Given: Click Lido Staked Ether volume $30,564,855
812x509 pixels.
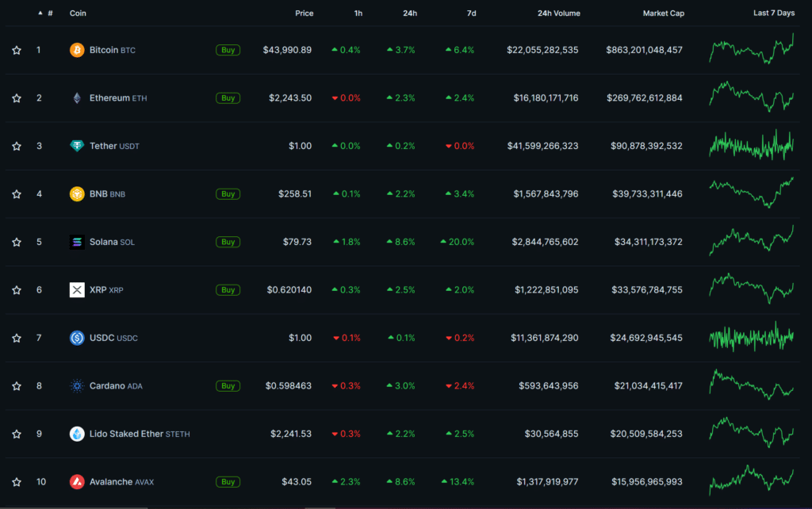Looking at the screenshot, I should pos(552,434).
